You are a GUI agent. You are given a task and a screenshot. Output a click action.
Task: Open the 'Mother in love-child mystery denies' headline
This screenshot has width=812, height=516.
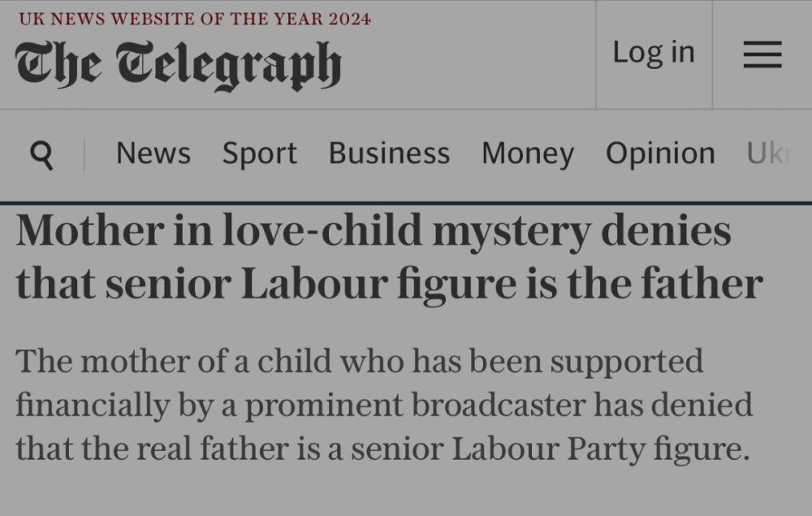[374, 232]
